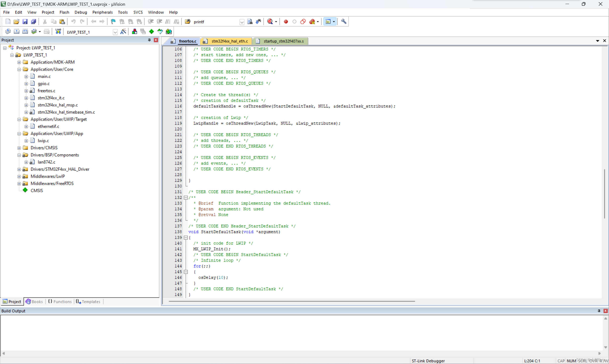Click the editor vertical scrollbar thumb
Screen dimensions: 609x364
click(604, 194)
